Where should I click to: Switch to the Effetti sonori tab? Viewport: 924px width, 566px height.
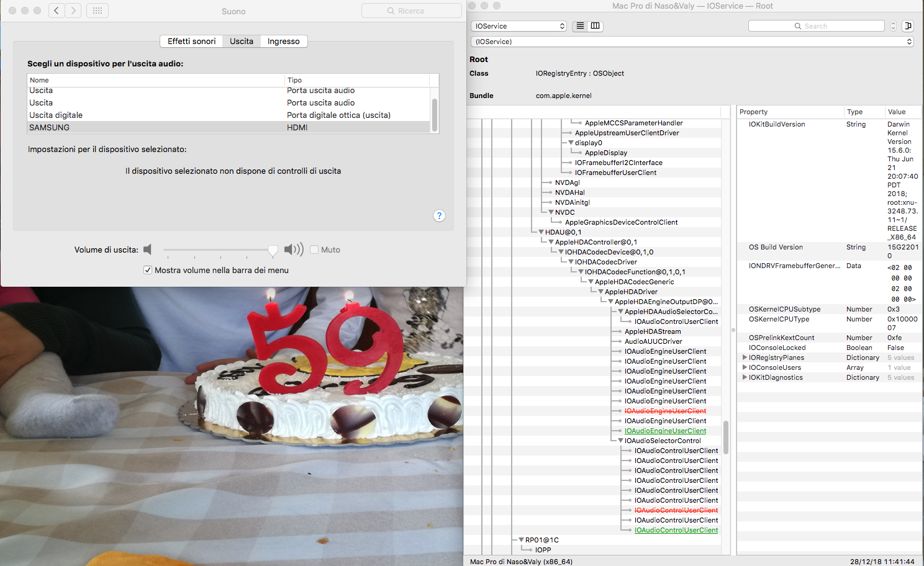coord(191,41)
